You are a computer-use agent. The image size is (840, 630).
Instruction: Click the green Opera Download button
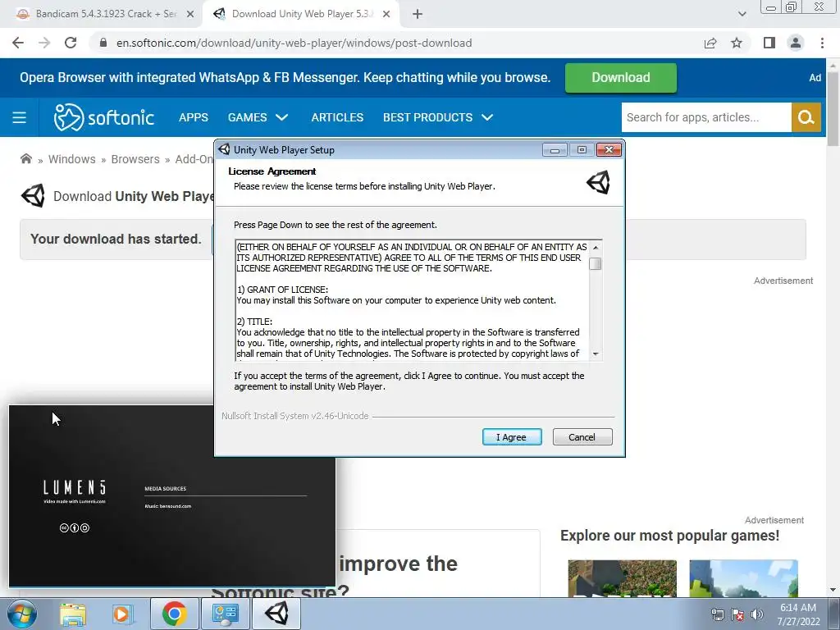click(621, 78)
